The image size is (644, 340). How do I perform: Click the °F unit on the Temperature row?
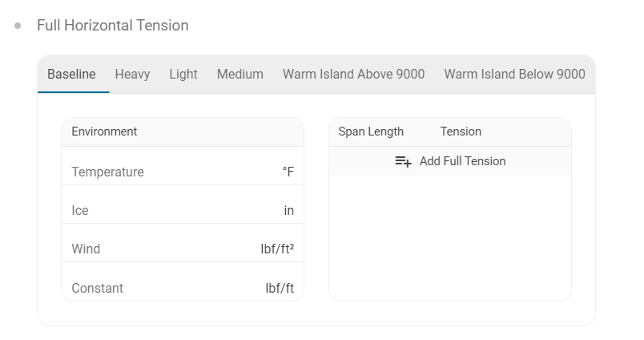288,172
